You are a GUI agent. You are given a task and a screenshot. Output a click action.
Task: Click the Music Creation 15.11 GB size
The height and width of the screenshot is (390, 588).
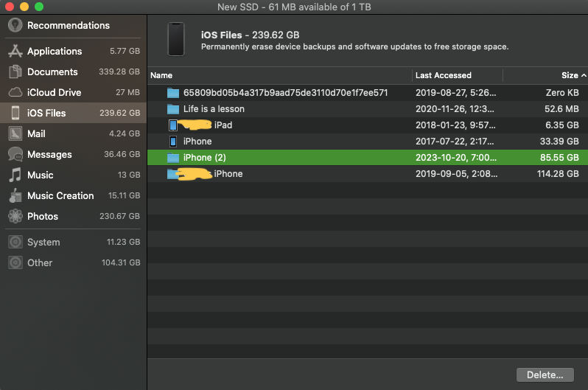tap(124, 195)
